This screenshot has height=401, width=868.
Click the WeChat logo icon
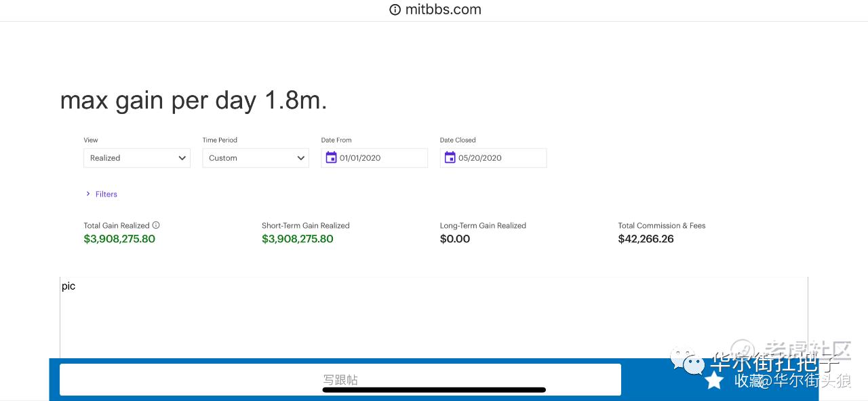point(688,360)
